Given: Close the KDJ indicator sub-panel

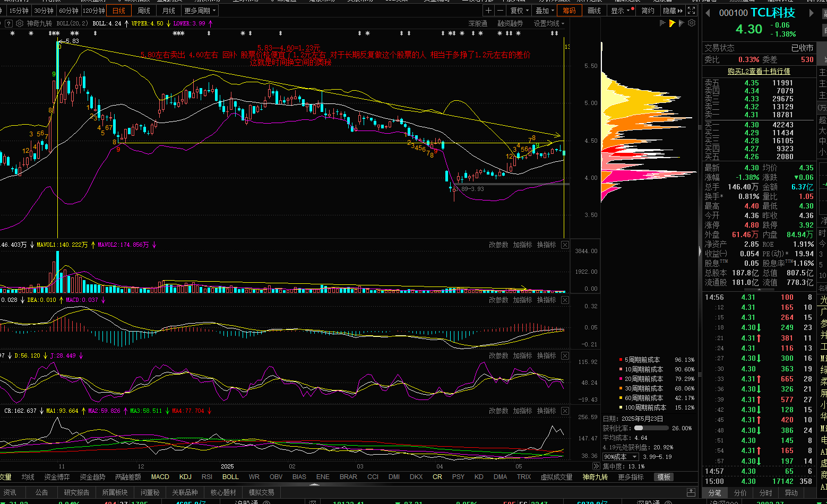Looking at the screenshot, I should pos(565,355).
